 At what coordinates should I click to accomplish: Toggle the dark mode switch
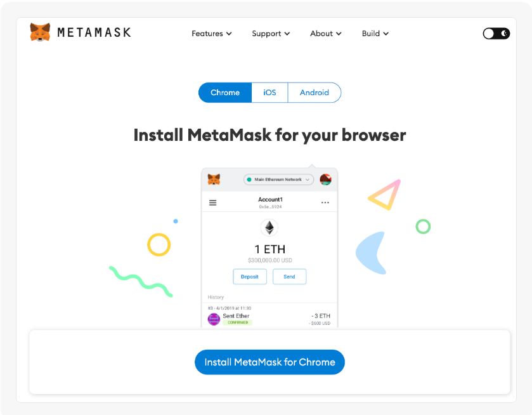tap(496, 34)
